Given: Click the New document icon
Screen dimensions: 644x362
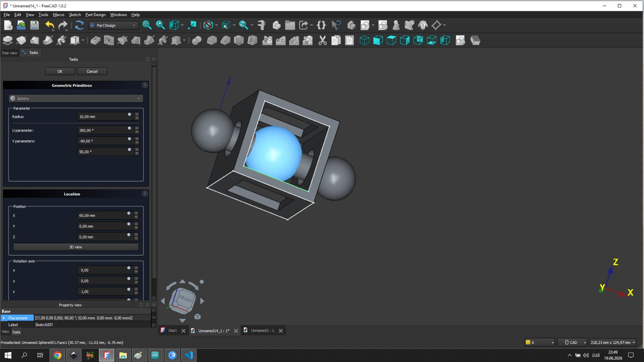Looking at the screenshot, I should (8, 25).
